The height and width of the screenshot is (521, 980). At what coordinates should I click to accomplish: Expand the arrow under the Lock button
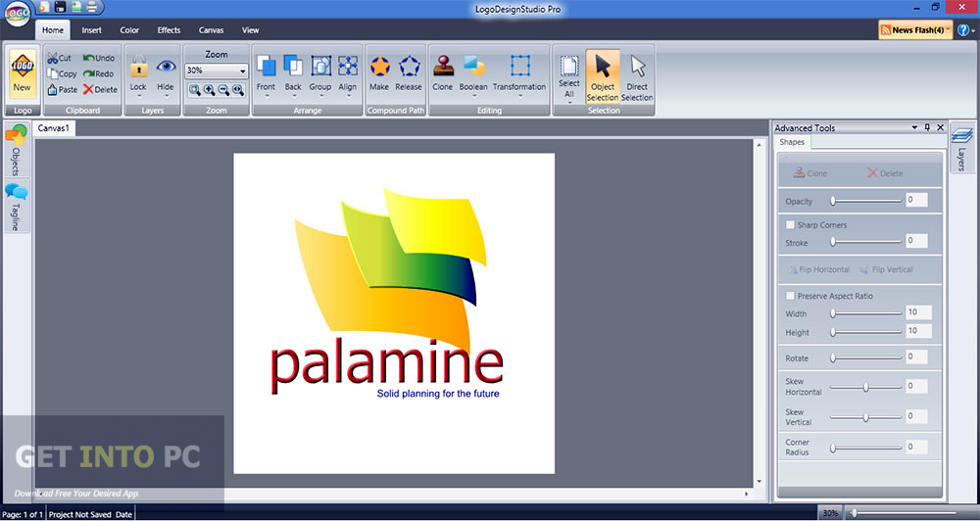pyautogui.click(x=139, y=96)
